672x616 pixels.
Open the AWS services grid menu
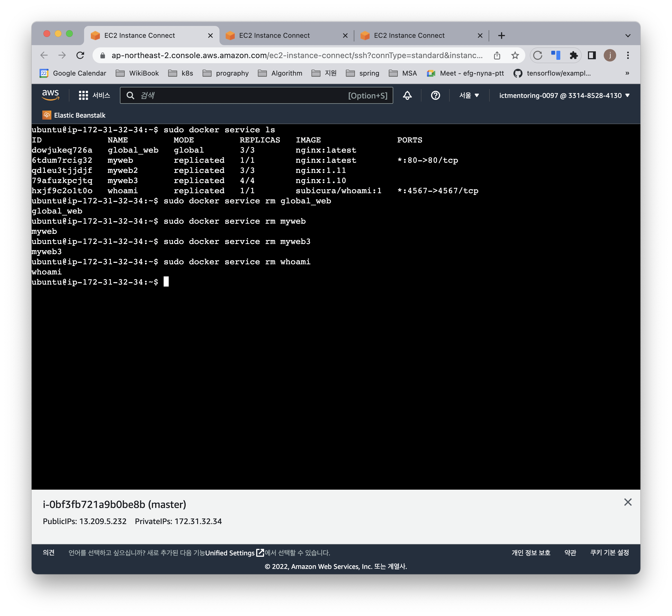pos(83,95)
